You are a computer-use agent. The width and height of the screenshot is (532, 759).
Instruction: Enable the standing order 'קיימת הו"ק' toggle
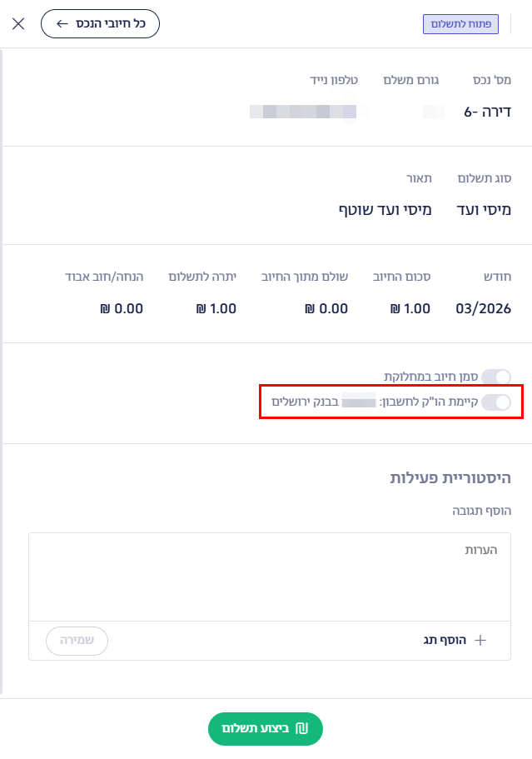[x=496, y=402]
